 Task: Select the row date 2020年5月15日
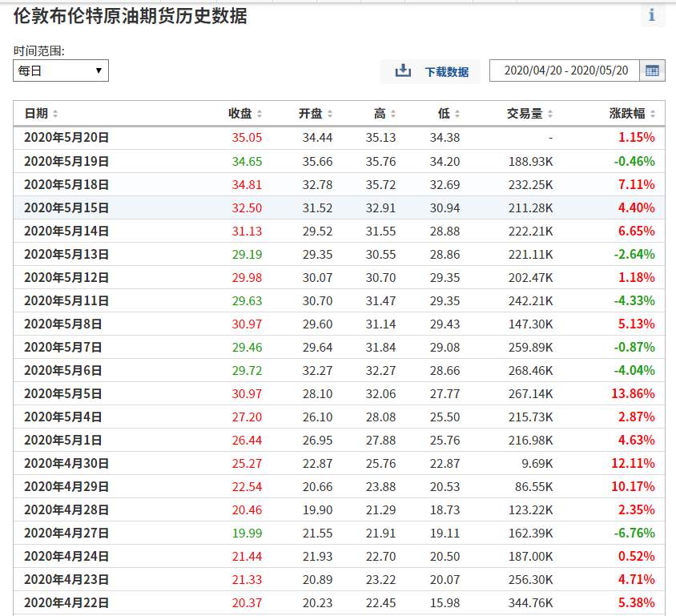pos(66,207)
